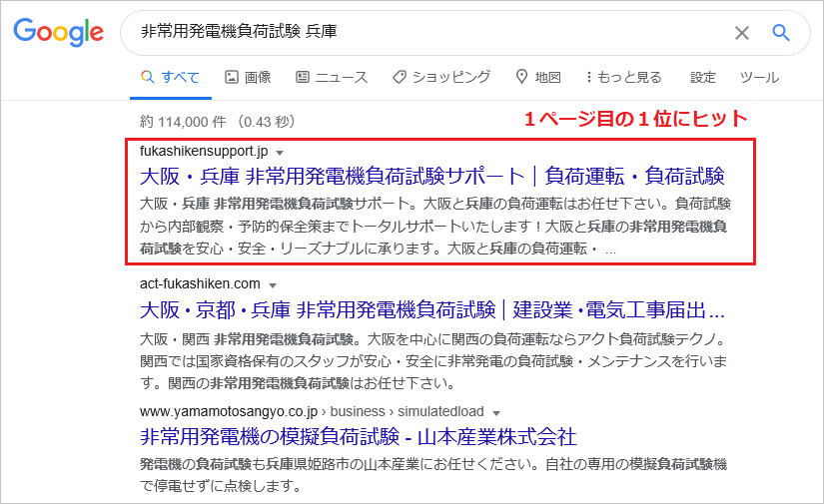824x504 pixels.
Task: Open 非常用発電機の模擬負荷試験 - 山本産業株式会社 result
Action: (359, 437)
